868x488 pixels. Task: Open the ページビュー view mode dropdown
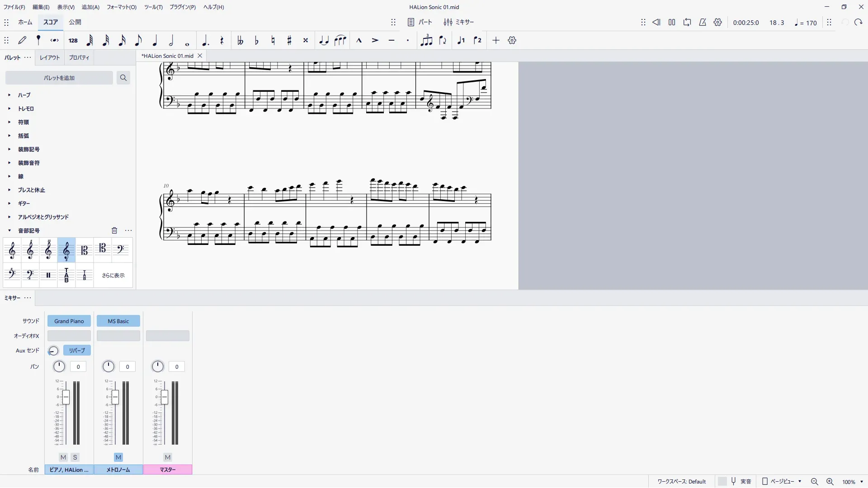pyautogui.click(x=782, y=482)
